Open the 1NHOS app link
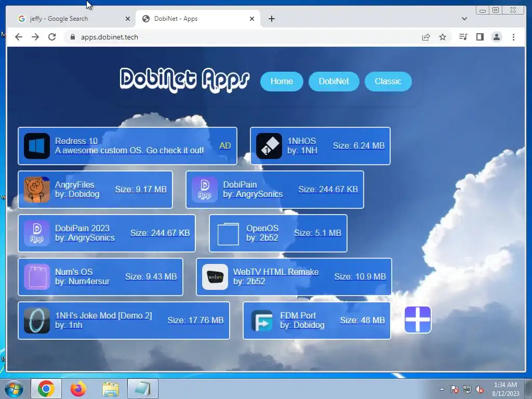Image resolution: width=532 pixels, height=399 pixels. 302,141
